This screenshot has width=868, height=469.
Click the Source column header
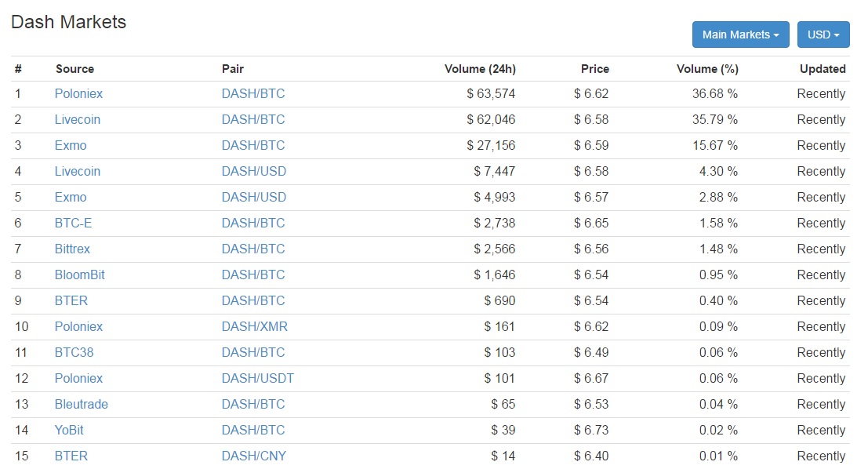(74, 69)
